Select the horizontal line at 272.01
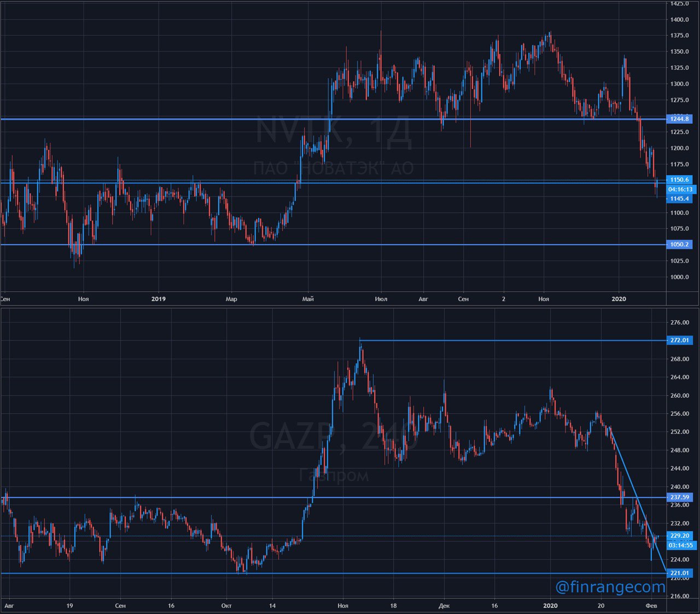This screenshot has height=614, width=700. [513, 340]
